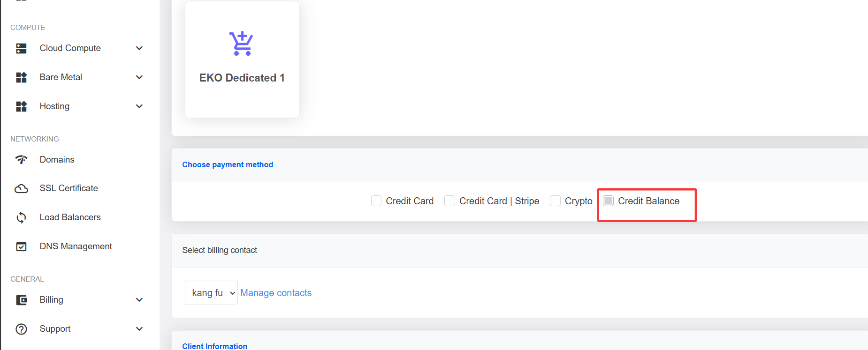Select the EKO Dedicated 1 product card
The width and height of the screenshot is (868, 350).
click(x=242, y=60)
